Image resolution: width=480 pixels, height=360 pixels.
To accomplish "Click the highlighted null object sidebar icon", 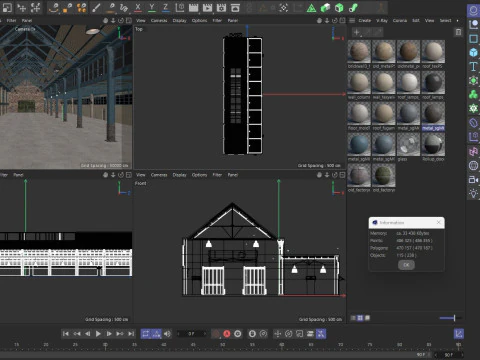I will pyautogui.click(x=473, y=11).
